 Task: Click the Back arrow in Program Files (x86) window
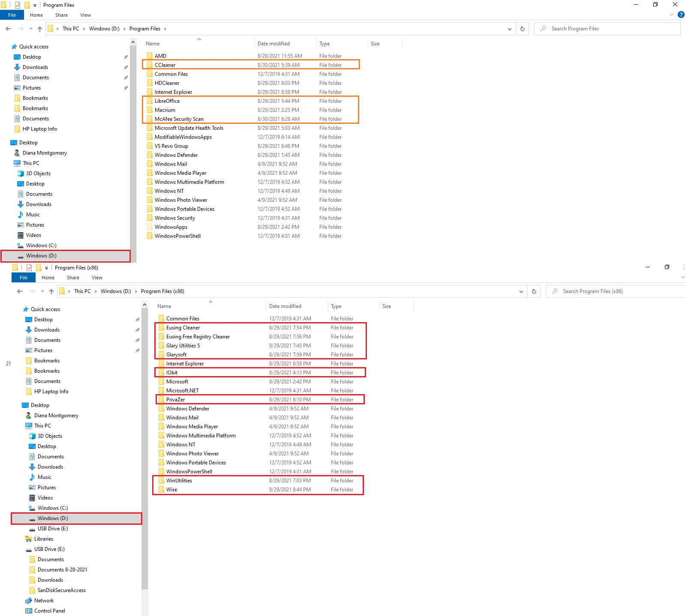(20, 291)
